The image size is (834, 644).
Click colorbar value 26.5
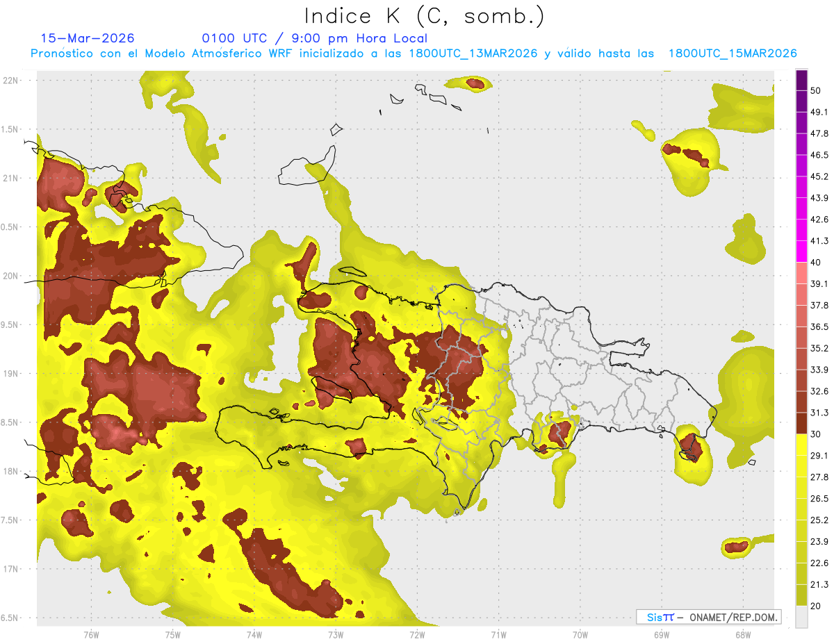coord(819,499)
